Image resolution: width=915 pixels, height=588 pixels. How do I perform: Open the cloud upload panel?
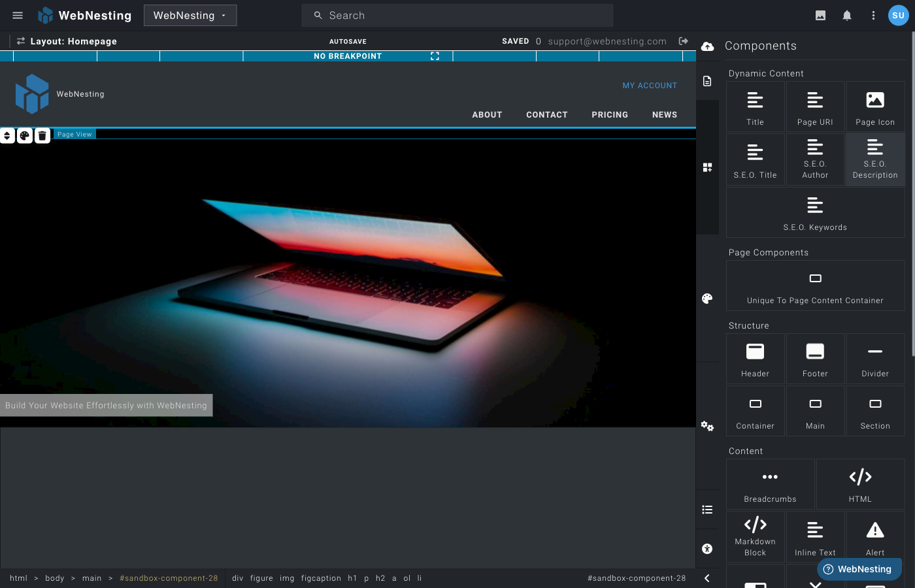click(708, 46)
